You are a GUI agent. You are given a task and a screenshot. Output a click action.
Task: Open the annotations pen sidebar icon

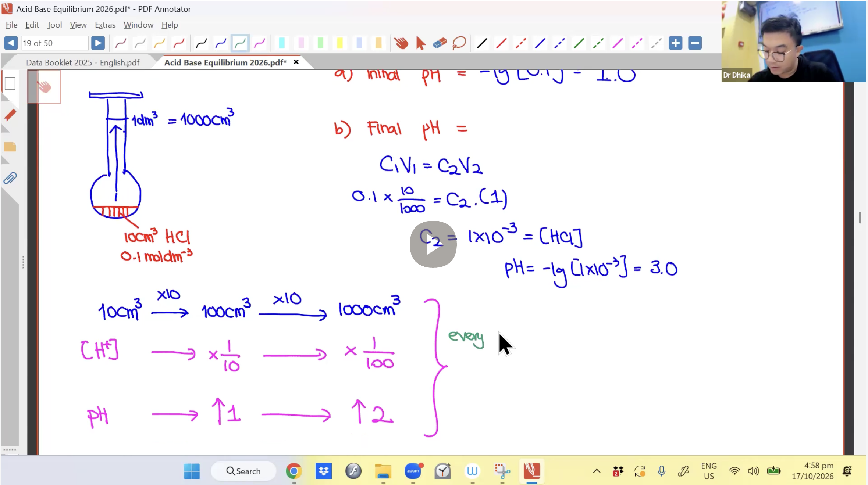pos(10,115)
